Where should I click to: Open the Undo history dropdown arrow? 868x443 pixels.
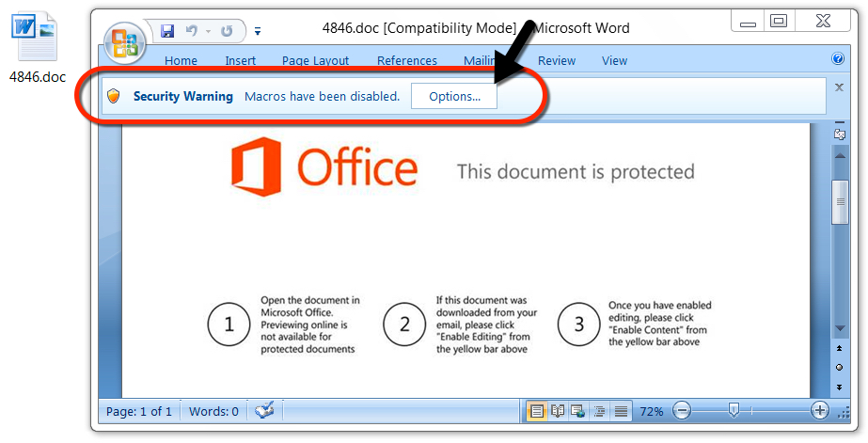208,32
